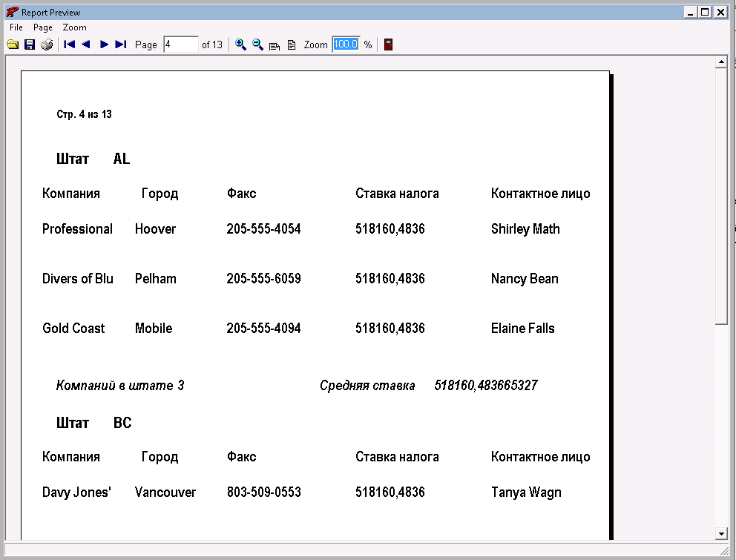This screenshot has height=560, width=736.
Task: Zoom out with the magnifier minus icon
Action: (x=257, y=45)
